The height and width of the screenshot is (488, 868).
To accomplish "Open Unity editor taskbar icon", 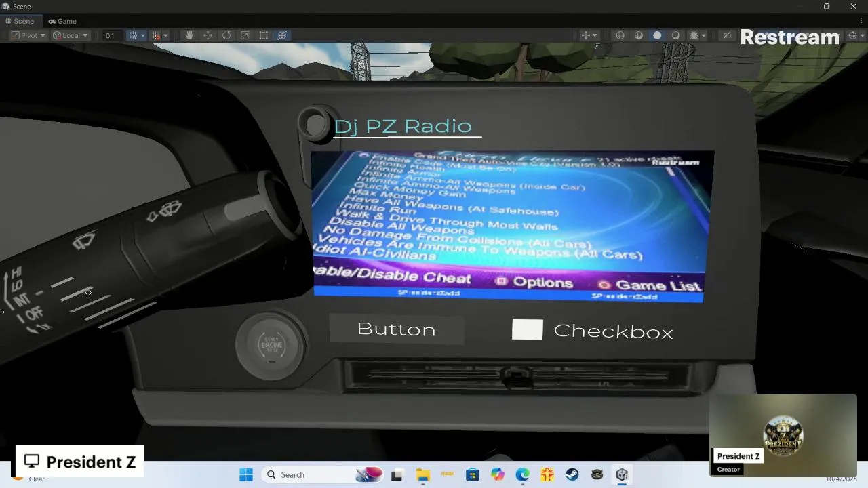I will pyautogui.click(x=622, y=474).
